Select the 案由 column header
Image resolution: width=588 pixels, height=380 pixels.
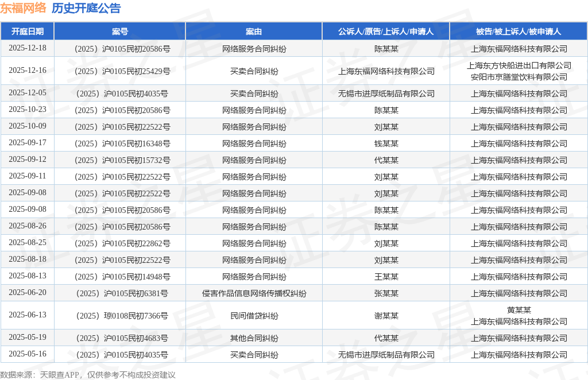tap(254, 32)
